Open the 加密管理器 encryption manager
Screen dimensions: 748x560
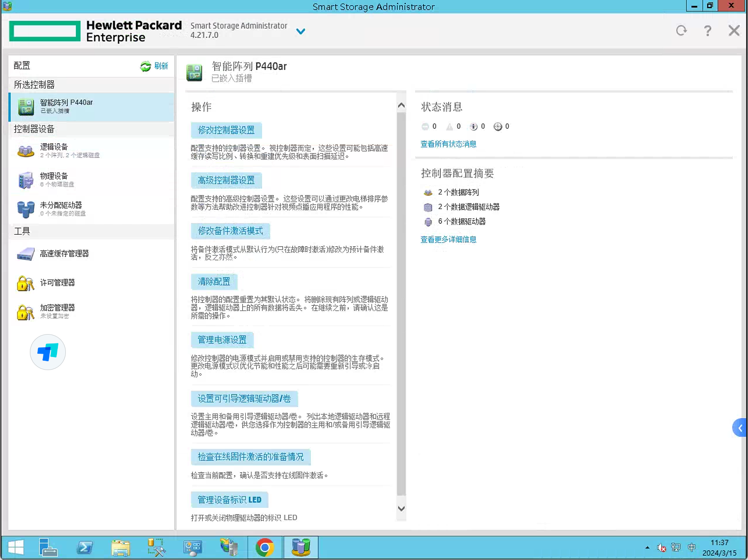click(57, 311)
